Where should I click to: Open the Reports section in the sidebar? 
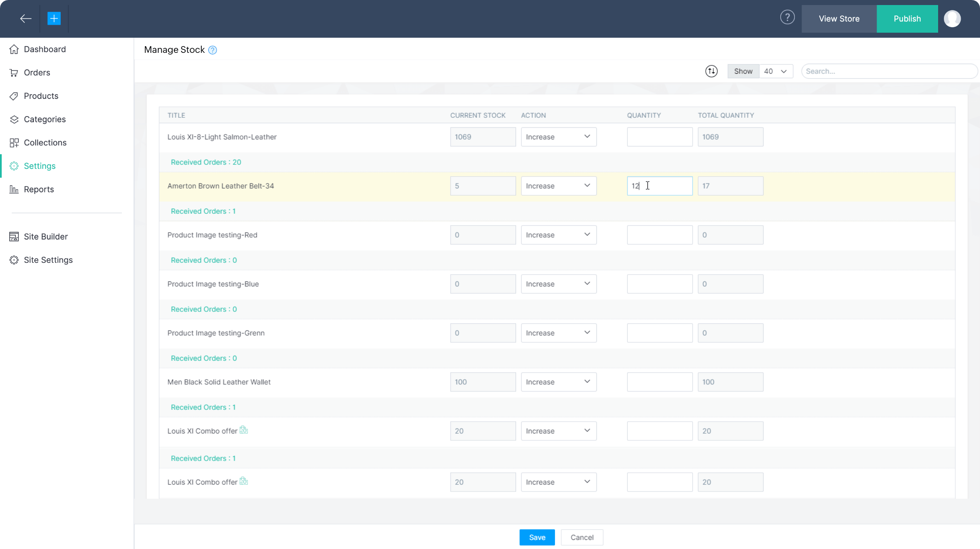click(39, 189)
